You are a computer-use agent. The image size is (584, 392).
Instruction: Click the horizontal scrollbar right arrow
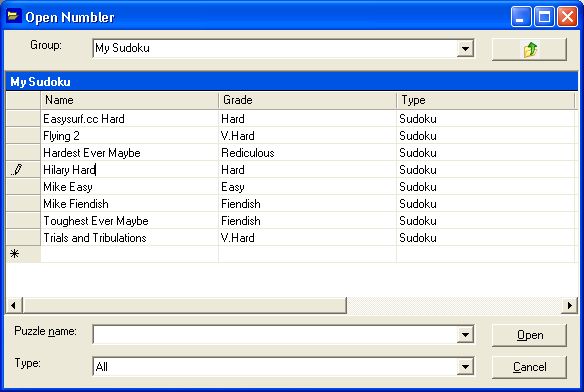coord(569,306)
